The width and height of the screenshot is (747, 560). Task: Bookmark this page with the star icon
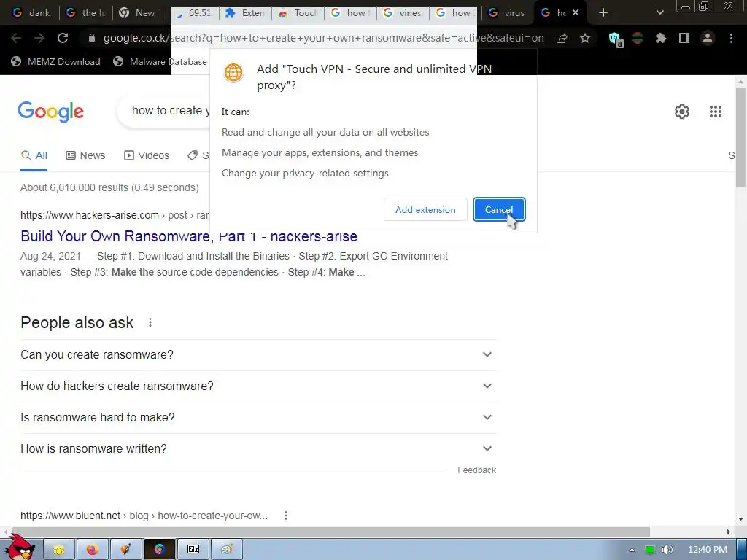[585, 38]
